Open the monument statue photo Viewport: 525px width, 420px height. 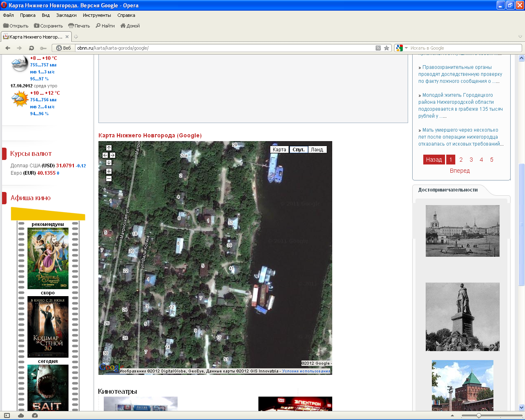(x=463, y=317)
